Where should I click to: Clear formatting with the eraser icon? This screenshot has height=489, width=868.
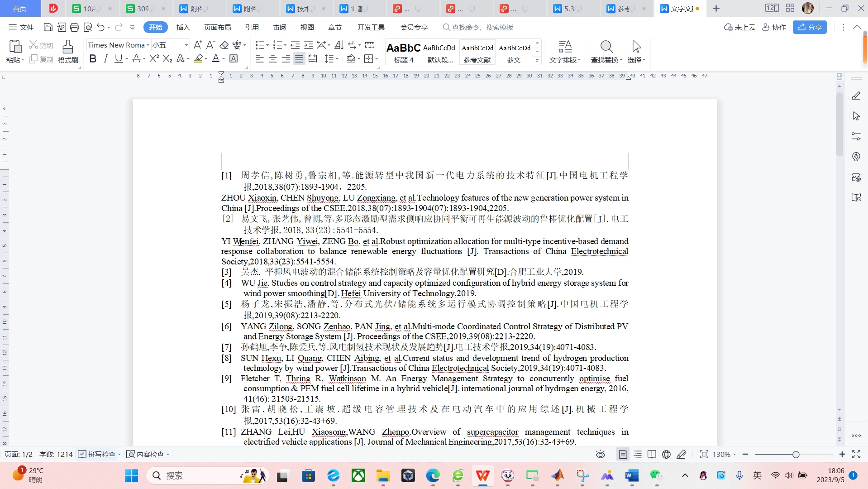tap(224, 45)
